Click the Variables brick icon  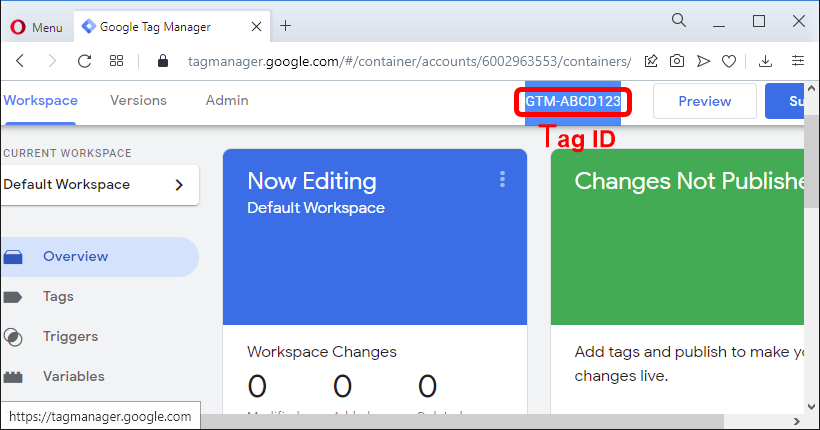[13, 377]
